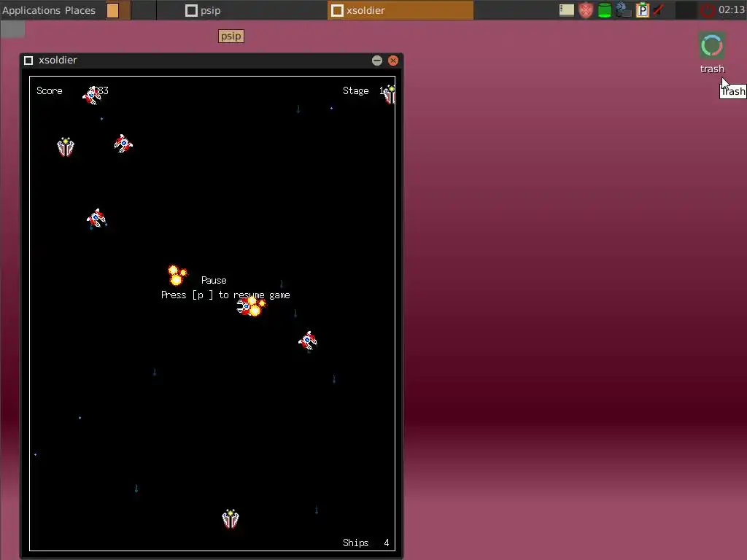Minimize the xsoldier window

point(377,61)
